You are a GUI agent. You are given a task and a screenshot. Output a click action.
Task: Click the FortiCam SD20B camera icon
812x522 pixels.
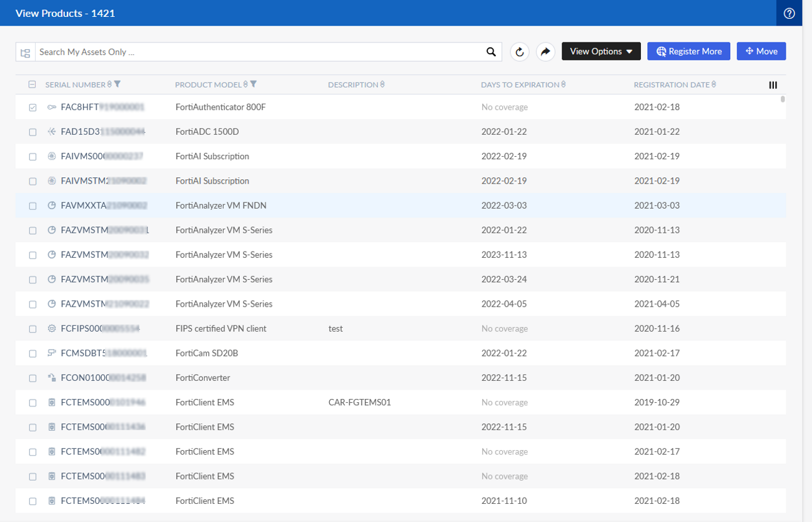tap(52, 353)
